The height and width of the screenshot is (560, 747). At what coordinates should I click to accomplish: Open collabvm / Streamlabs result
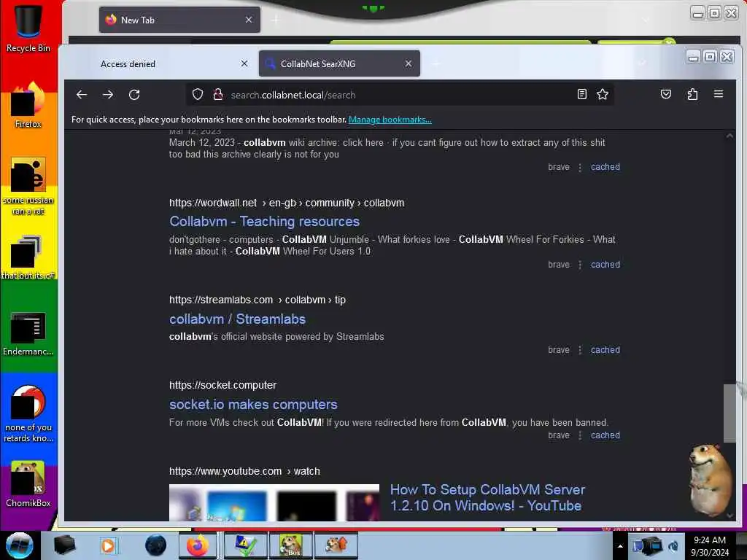237,319
